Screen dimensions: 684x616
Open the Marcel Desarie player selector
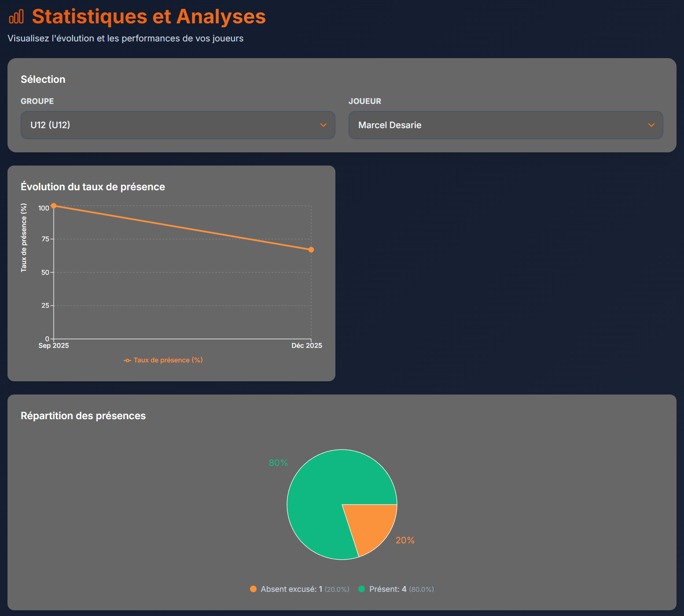point(505,125)
